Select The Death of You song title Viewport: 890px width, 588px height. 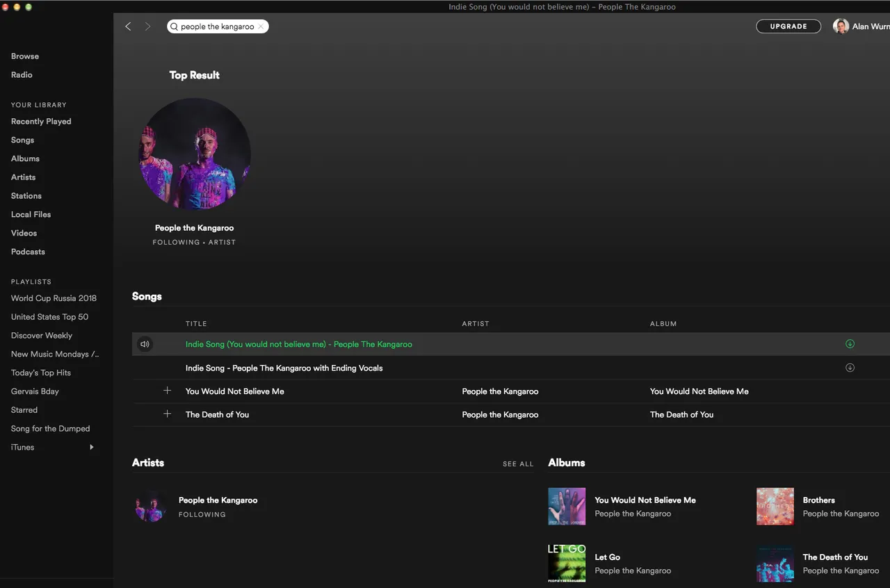click(x=217, y=414)
